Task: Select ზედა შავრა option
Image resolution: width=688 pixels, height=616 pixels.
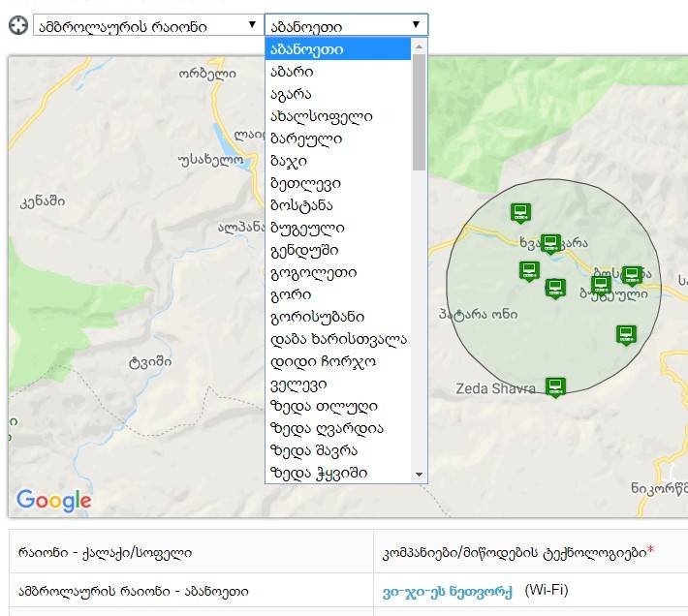Action: (338, 450)
